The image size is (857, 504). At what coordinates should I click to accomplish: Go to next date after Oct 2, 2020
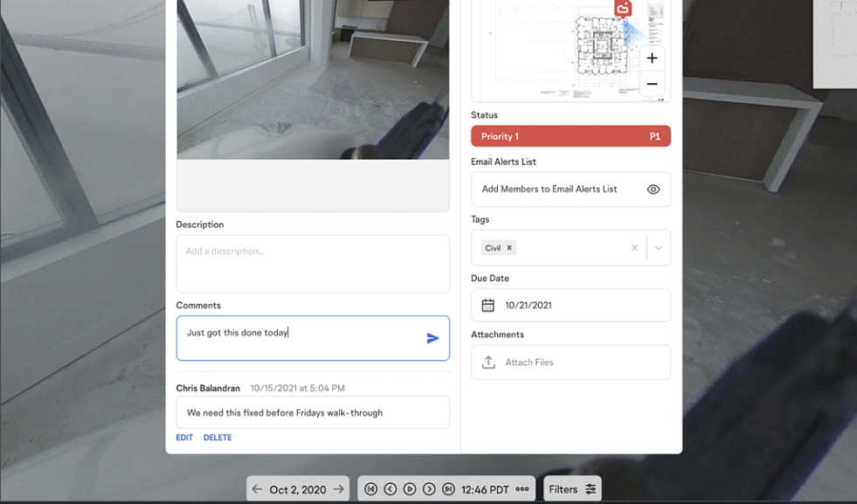click(x=338, y=489)
